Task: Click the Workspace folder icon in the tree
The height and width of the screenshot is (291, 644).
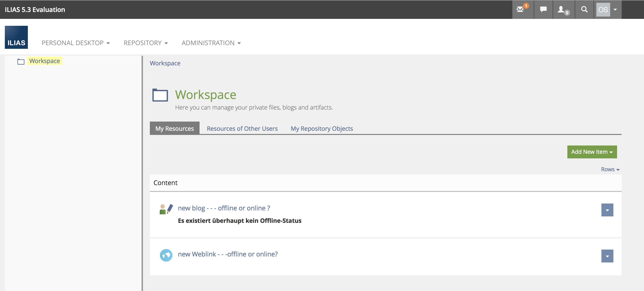Action: (x=21, y=61)
